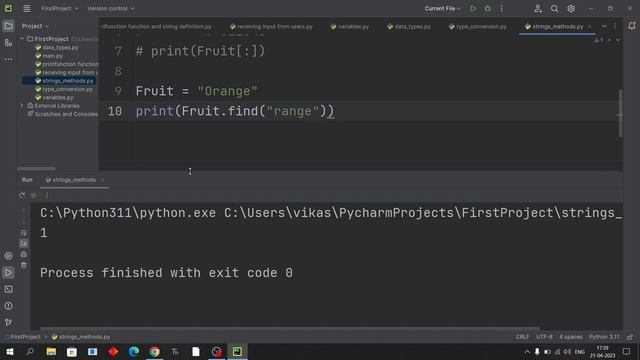The width and height of the screenshot is (640, 360).
Task: Place cursor on line 9 Fruit assignment
Action: (196, 91)
